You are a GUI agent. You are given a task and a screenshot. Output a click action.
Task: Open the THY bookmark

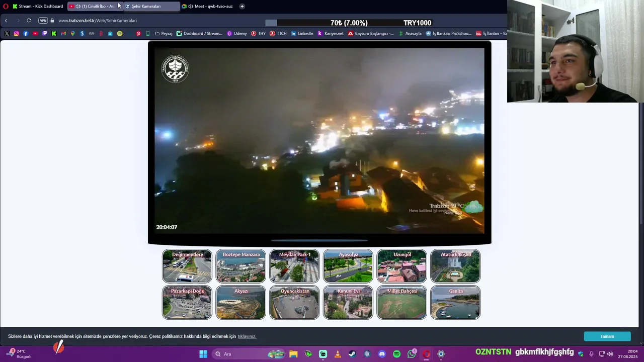pos(258,34)
